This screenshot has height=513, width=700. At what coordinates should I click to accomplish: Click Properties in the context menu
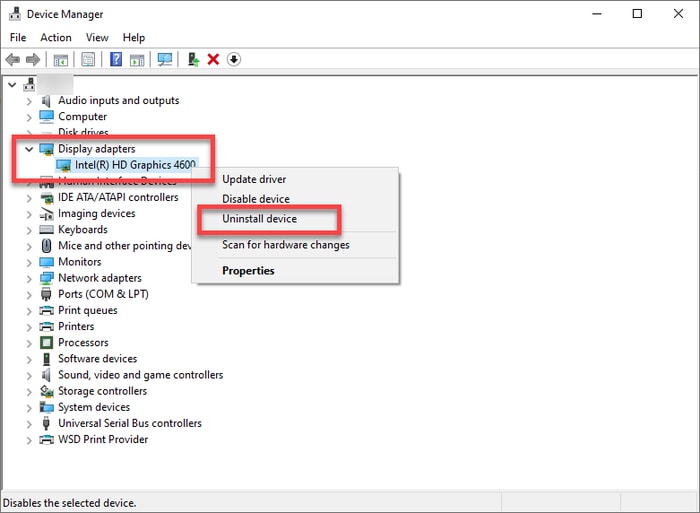pyautogui.click(x=248, y=271)
